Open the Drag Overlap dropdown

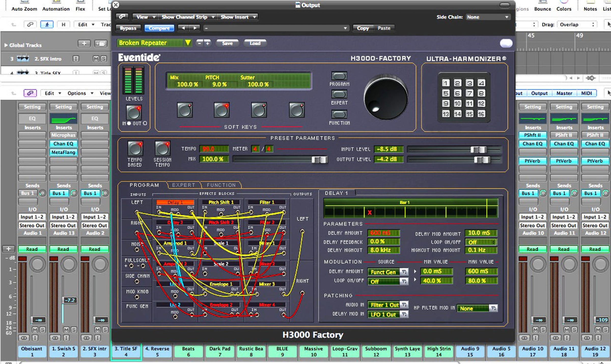tap(577, 24)
